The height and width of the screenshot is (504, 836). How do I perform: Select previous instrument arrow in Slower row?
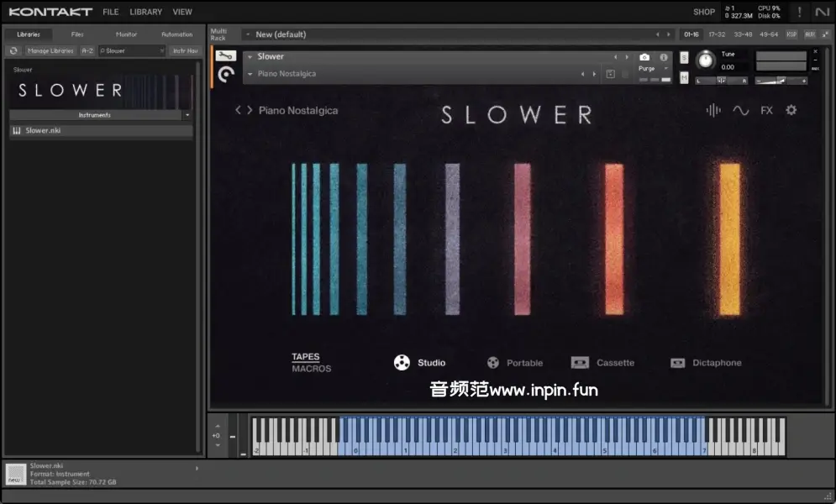click(615, 57)
